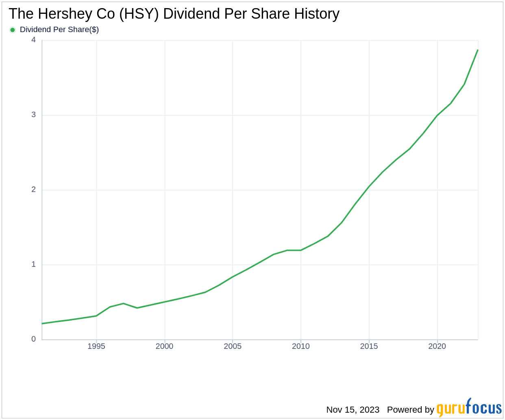Select the 2015 x-axis label
The image size is (505, 420).
pos(369,346)
